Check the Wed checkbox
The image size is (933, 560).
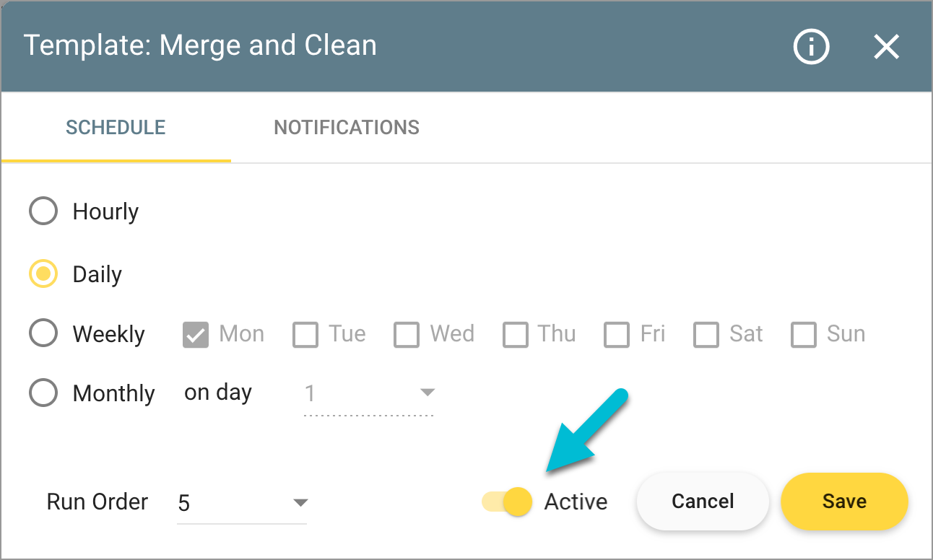[x=407, y=334]
